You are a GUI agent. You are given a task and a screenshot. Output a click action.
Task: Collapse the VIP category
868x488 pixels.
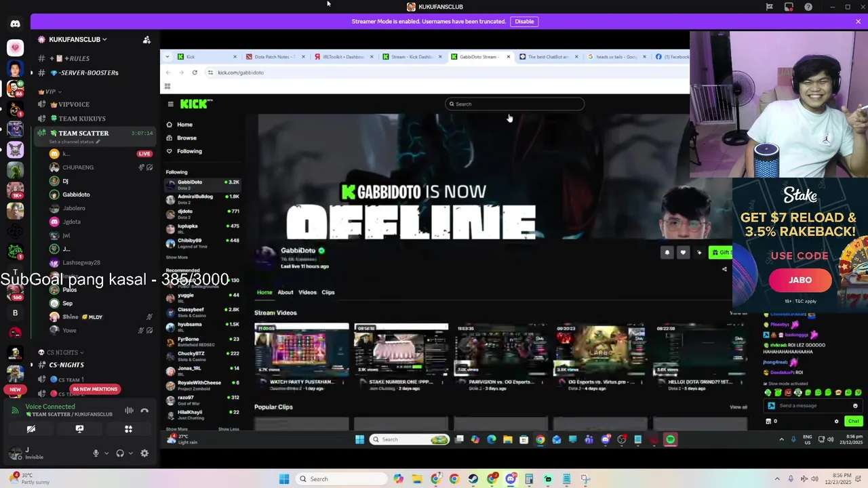click(50, 91)
